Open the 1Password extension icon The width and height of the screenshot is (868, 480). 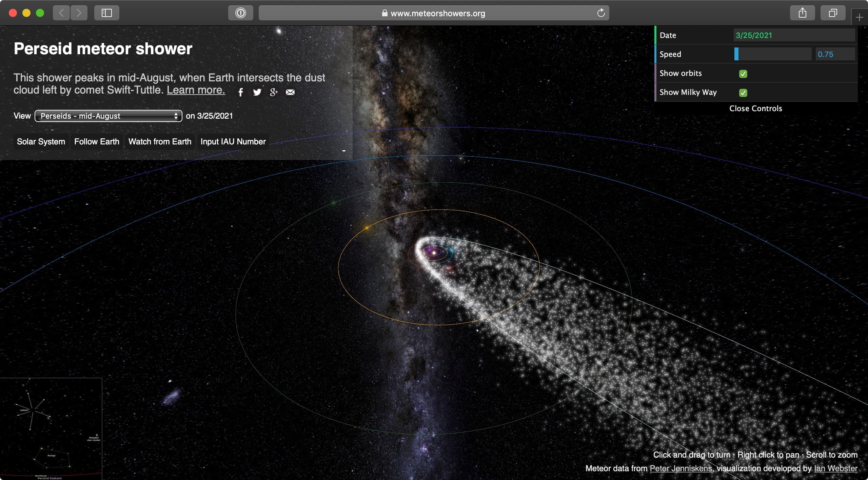241,13
